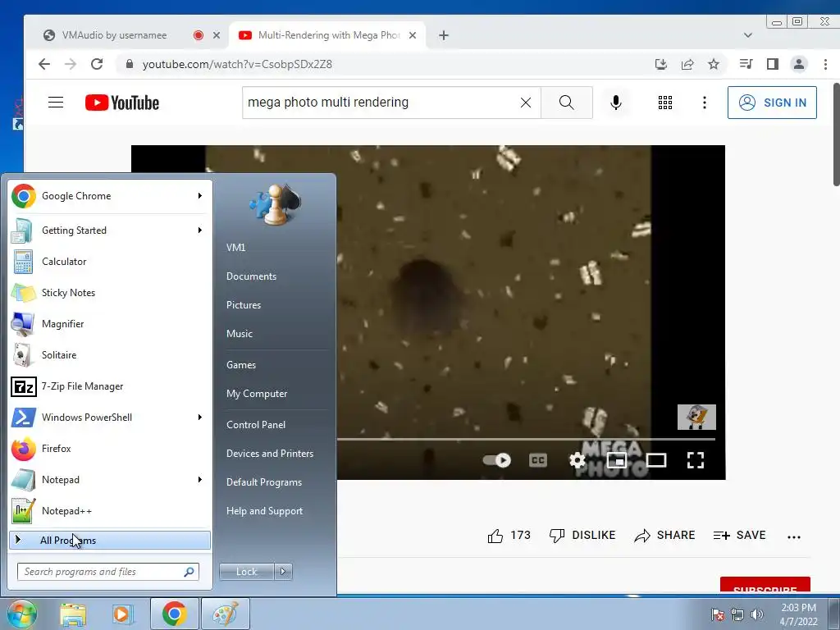Click SIGN IN button
Image resolution: width=840 pixels, height=630 pixels.
pyautogui.click(x=772, y=103)
